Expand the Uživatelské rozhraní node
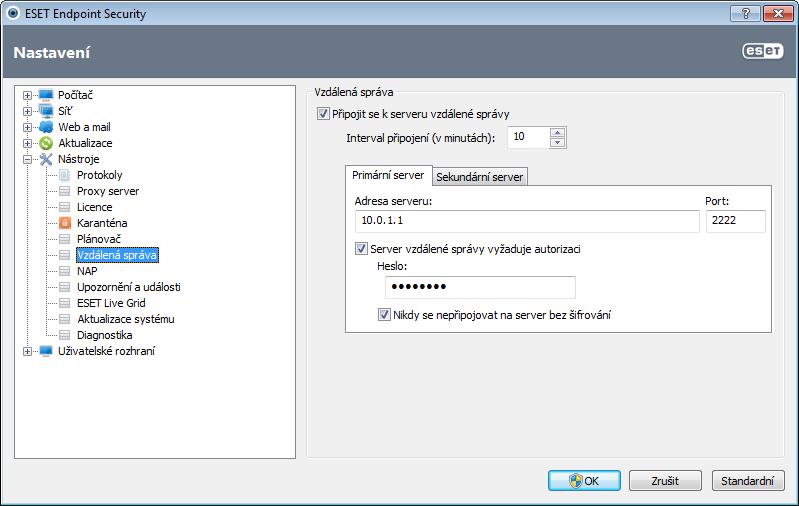The height and width of the screenshot is (506, 799). 28,352
